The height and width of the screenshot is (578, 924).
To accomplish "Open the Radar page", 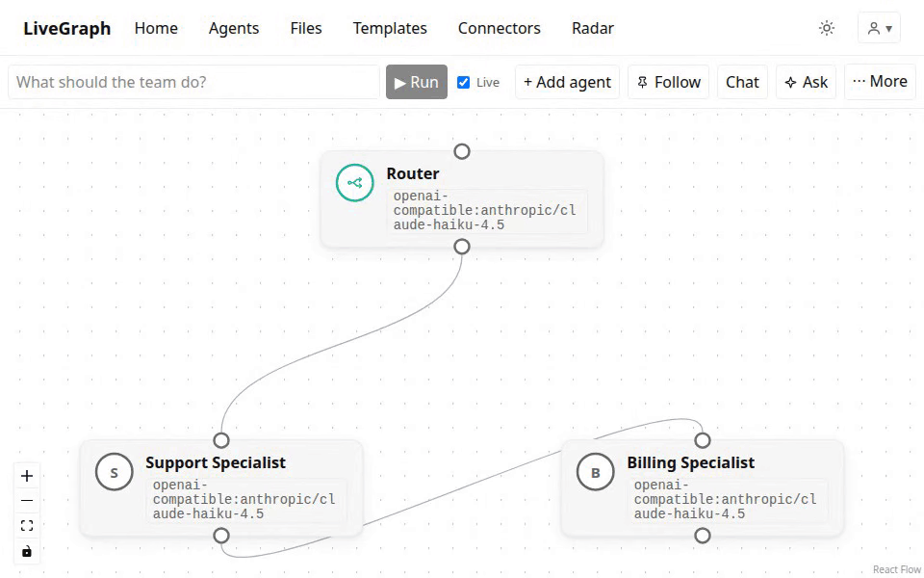I will point(593,28).
